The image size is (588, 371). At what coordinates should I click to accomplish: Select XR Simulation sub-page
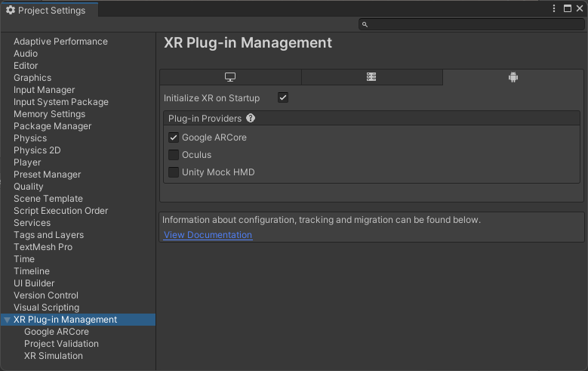[54, 356]
